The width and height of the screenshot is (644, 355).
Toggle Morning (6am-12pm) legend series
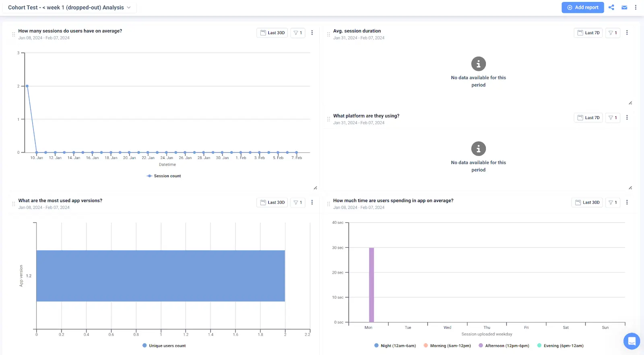tap(447, 346)
